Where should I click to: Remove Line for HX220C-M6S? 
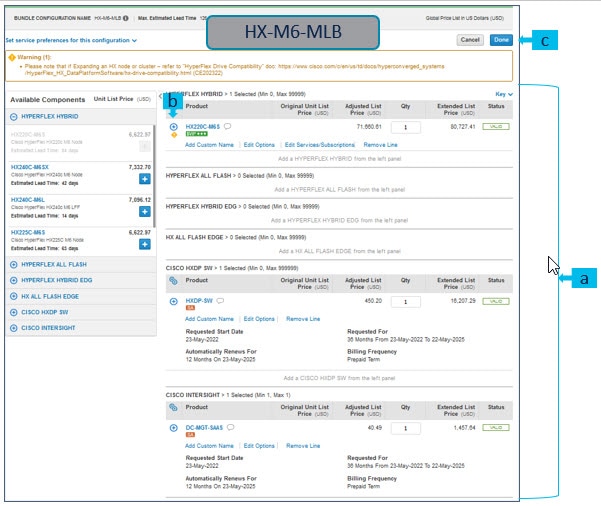point(380,145)
